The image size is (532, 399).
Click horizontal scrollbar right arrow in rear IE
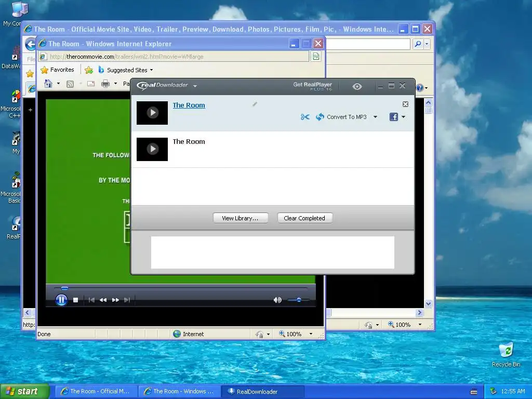420,312
